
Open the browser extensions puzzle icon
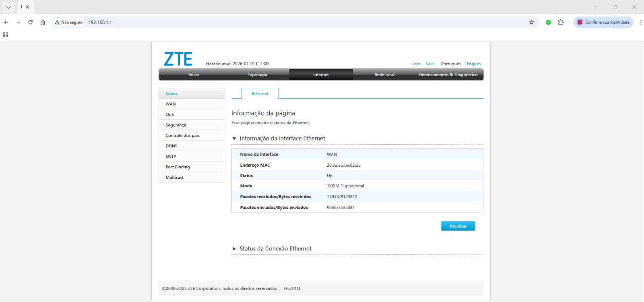tap(561, 23)
